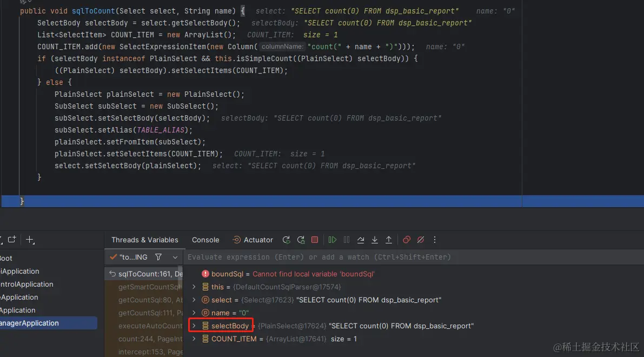Expand the 'name' variable node
644x357 pixels.
[x=194, y=313]
